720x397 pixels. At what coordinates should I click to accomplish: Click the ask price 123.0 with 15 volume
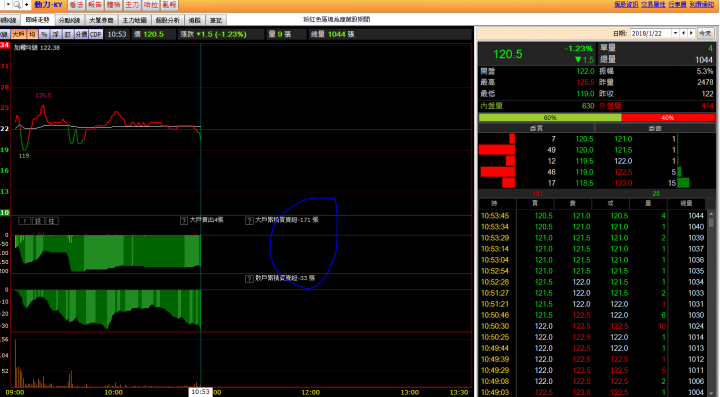click(x=623, y=183)
